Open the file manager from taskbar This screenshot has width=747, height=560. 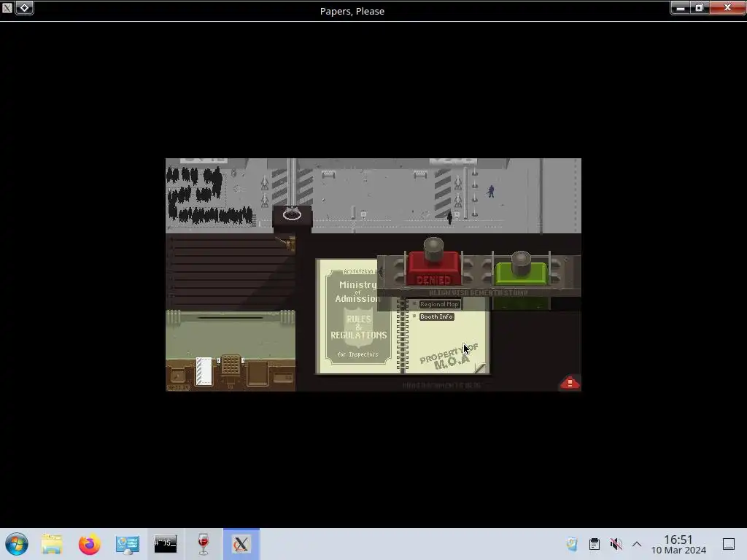click(52, 544)
